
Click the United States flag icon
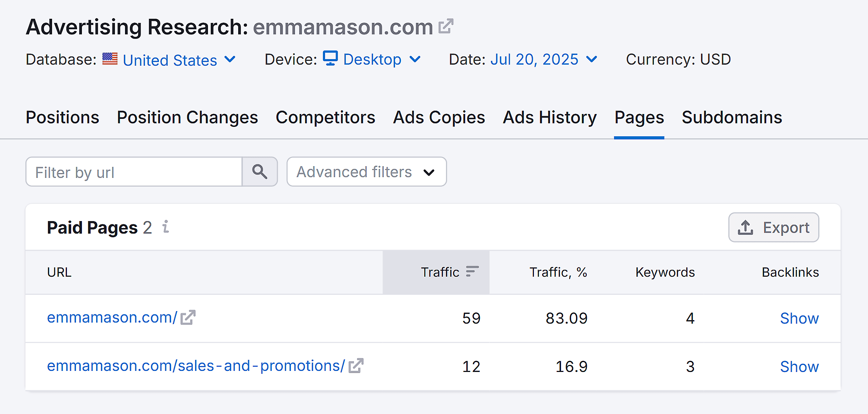[110, 59]
